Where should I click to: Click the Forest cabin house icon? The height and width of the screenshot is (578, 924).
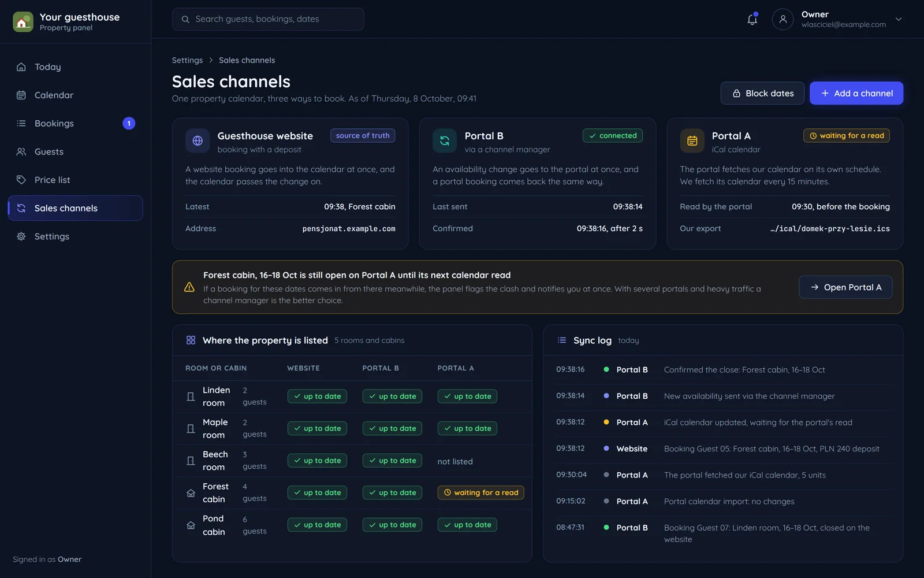pos(191,493)
